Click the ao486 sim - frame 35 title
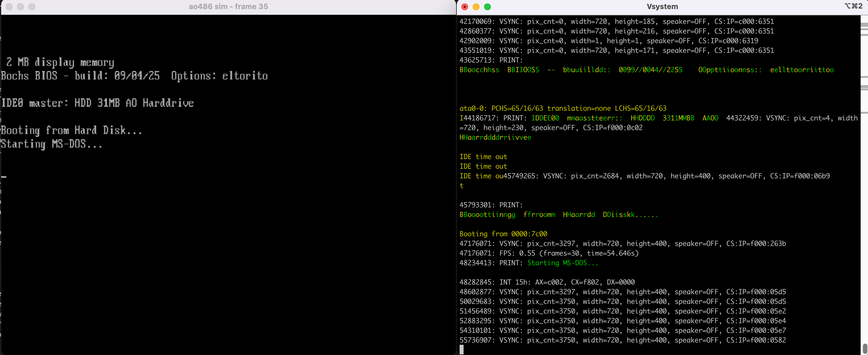This screenshot has width=868, height=355. click(x=228, y=7)
